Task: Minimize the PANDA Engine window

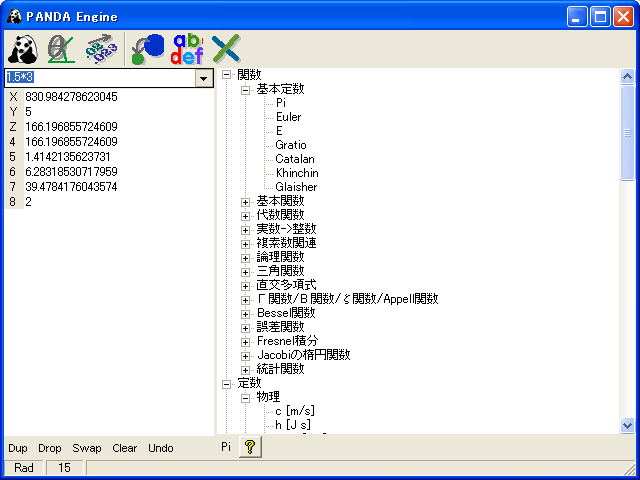Action: pos(577,17)
